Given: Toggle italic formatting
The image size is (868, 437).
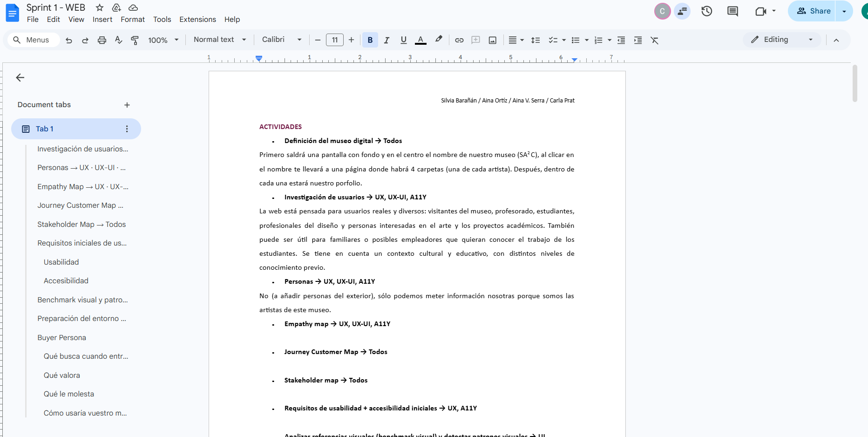Looking at the screenshot, I should [x=387, y=40].
